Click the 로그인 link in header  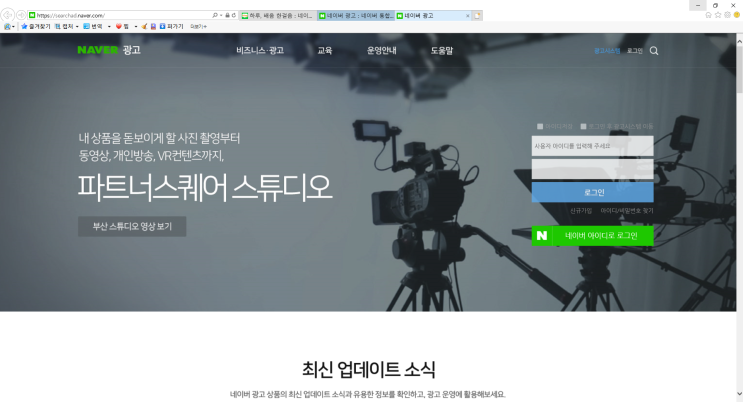pos(635,51)
